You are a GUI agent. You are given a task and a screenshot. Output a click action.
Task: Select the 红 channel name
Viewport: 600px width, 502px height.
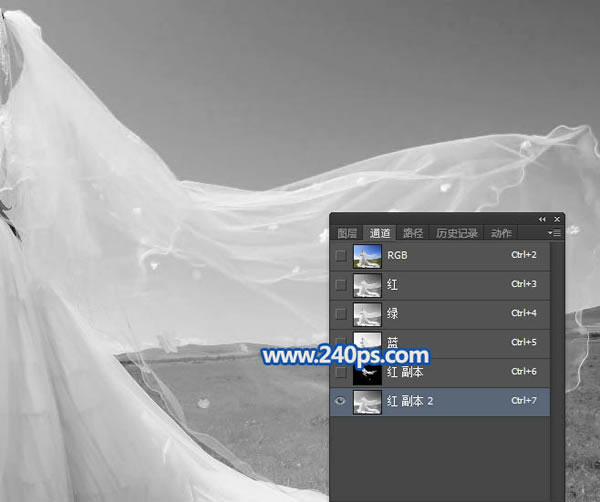coord(392,284)
